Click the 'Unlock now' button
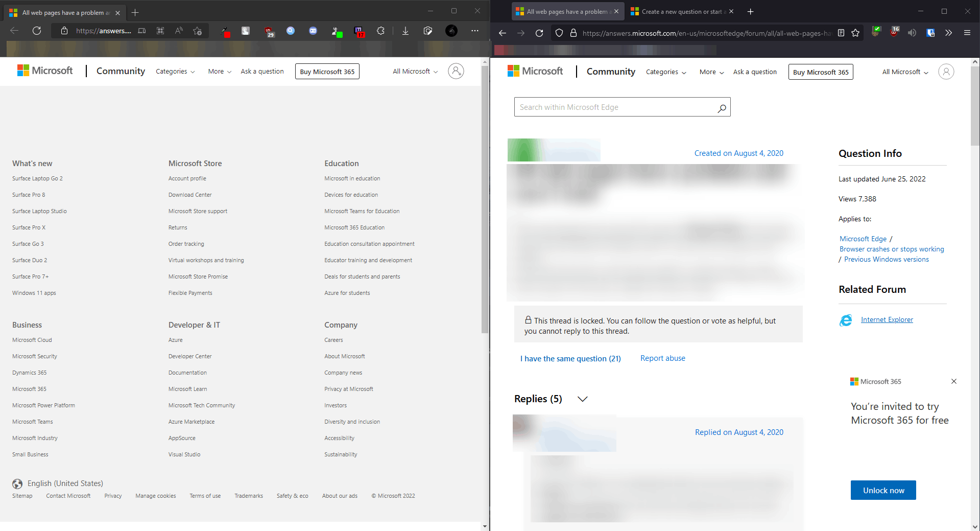The height and width of the screenshot is (531, 980). [883, 490]
